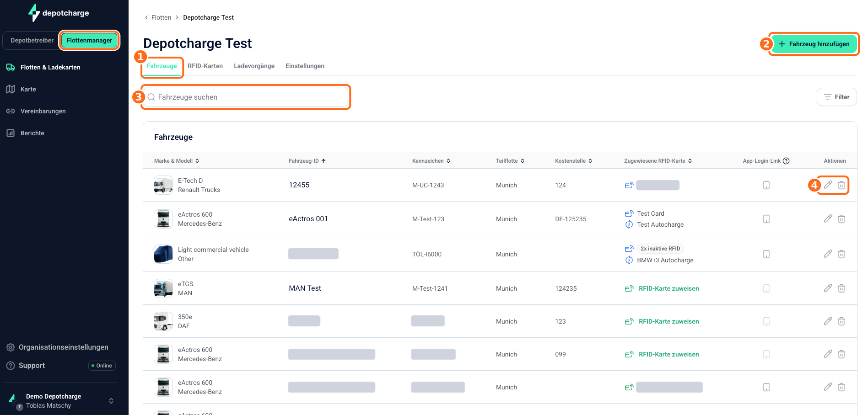868x415 pixels.
Task: Sort by Zugewiesene RFID-Karte column
Action: tap(658, 161)
